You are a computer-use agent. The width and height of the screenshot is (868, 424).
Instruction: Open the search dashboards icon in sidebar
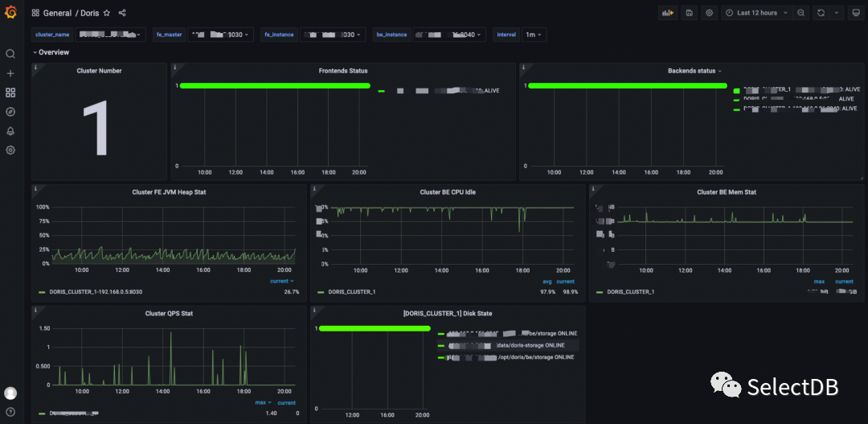pos(10,54)
